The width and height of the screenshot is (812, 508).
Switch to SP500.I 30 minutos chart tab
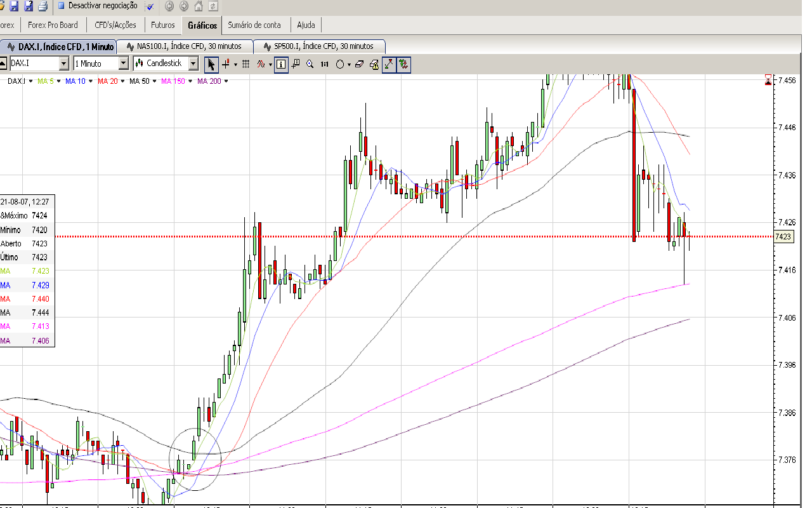[320, 46]
